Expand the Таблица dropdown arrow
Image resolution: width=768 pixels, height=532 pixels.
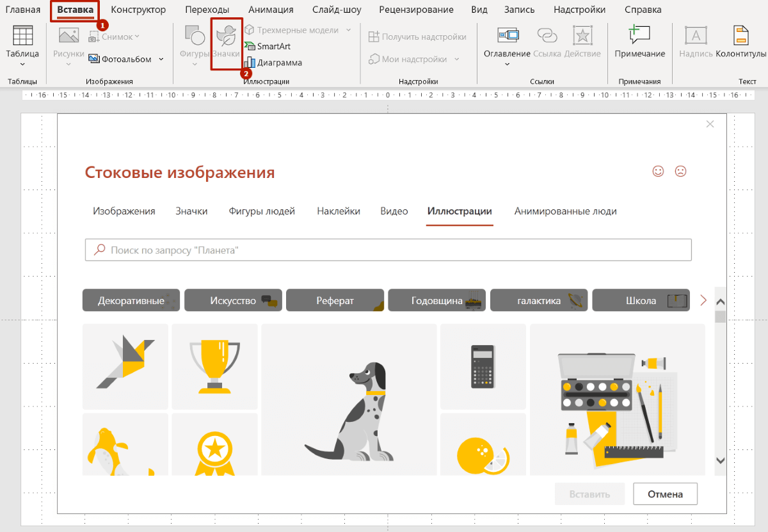tap(22, 64)
